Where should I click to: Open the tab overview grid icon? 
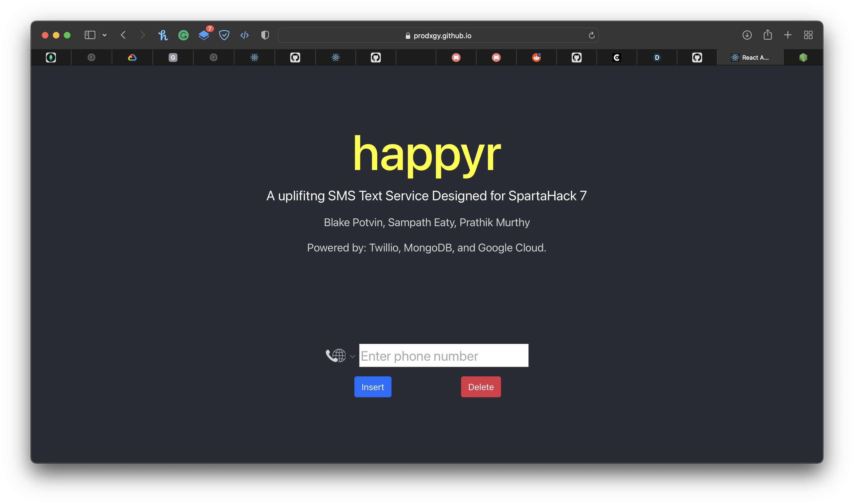coord(808,35)
